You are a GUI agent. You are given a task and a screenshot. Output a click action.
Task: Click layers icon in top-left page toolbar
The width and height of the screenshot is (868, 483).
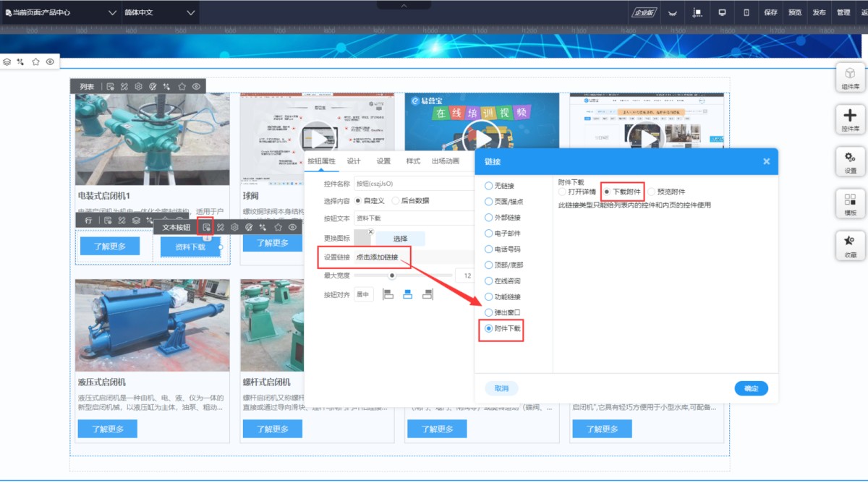(x=7, y=62)
